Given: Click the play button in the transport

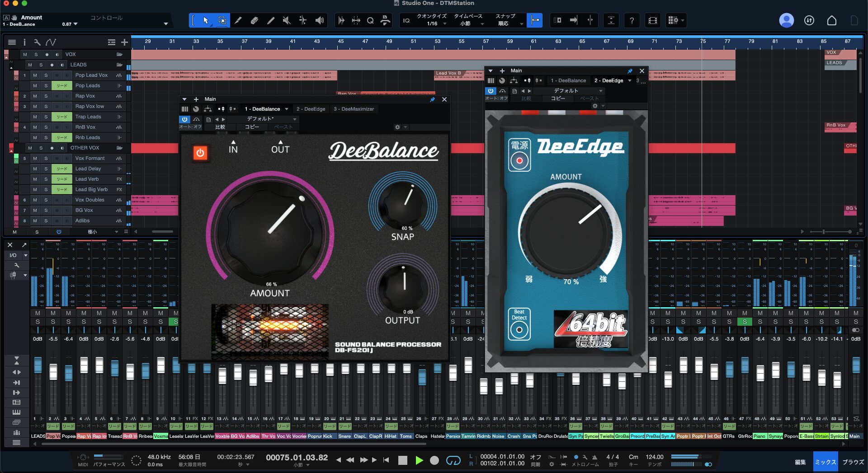Looking at the screenshot, I should click(419, 460).
